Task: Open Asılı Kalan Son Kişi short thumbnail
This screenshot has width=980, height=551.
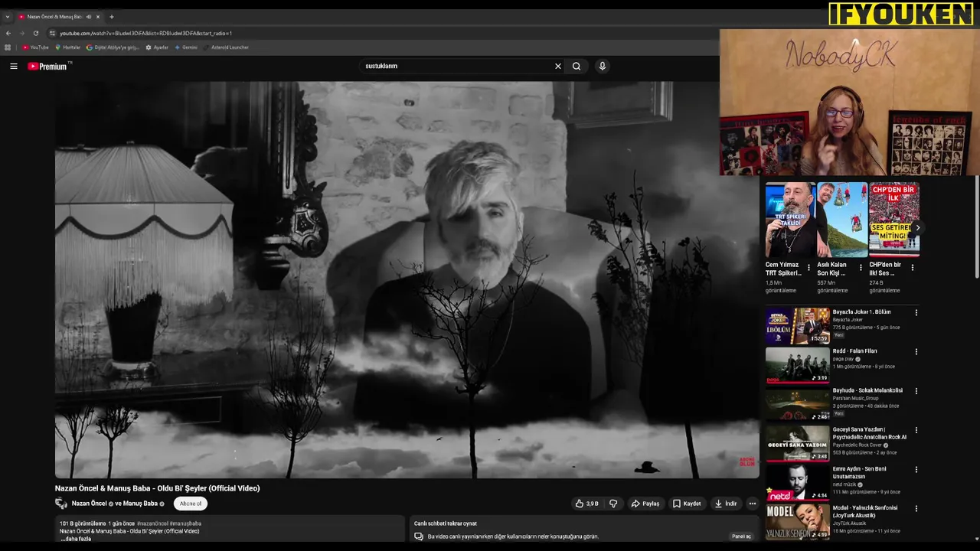Action: pyautogui.click(x=842, y=220)
